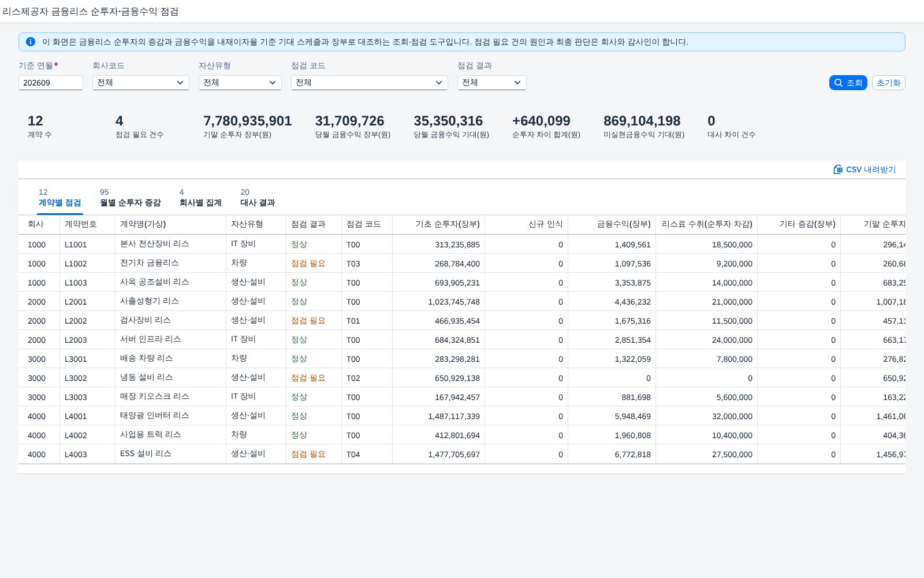Open the 자산유형 dropdown

pos(240,83)
